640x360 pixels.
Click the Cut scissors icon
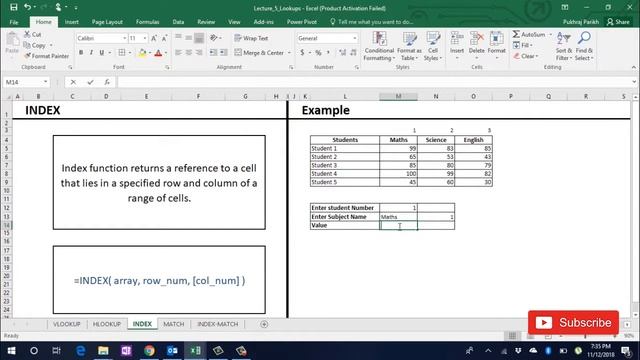click(x=27, y=34)
